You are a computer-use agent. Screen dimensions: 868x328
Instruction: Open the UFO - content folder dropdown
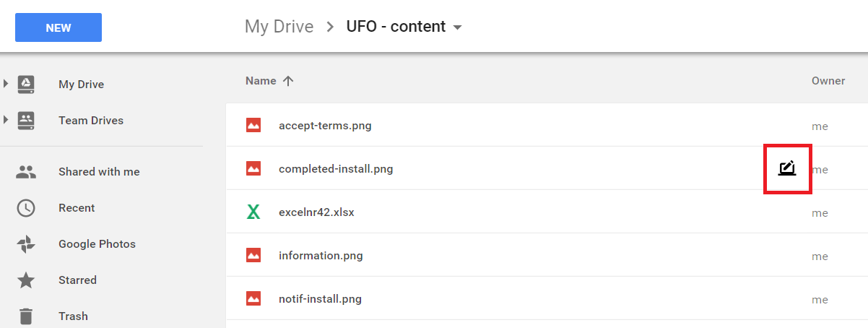click(x=457, y=27)
